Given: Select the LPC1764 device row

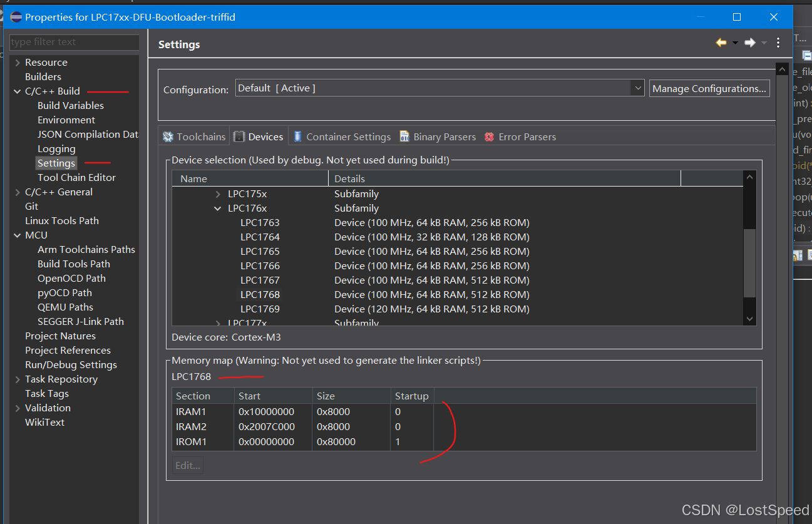Looking at the screenshot, I should (458, 237).
